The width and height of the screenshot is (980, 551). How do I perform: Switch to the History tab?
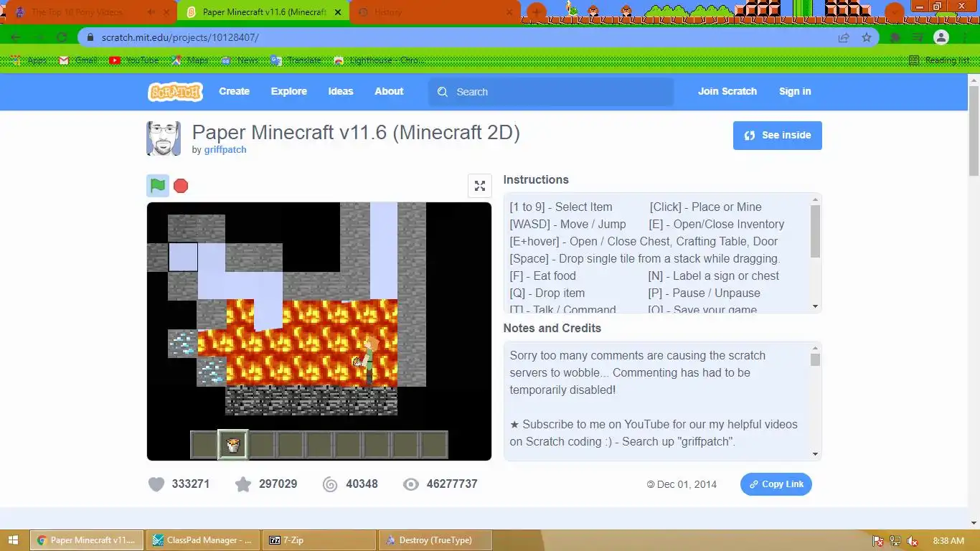click(435, 12)
